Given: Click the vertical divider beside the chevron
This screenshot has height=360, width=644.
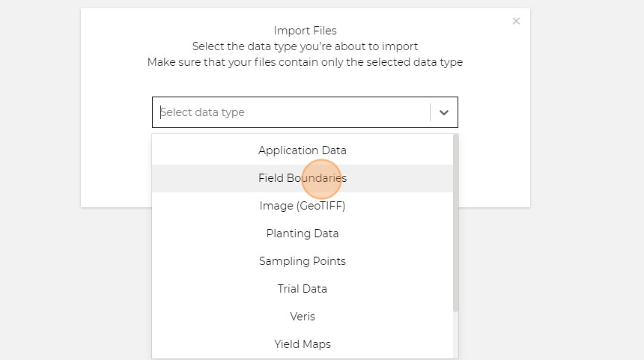Looking at the screenshot, I should pos(431,112).
